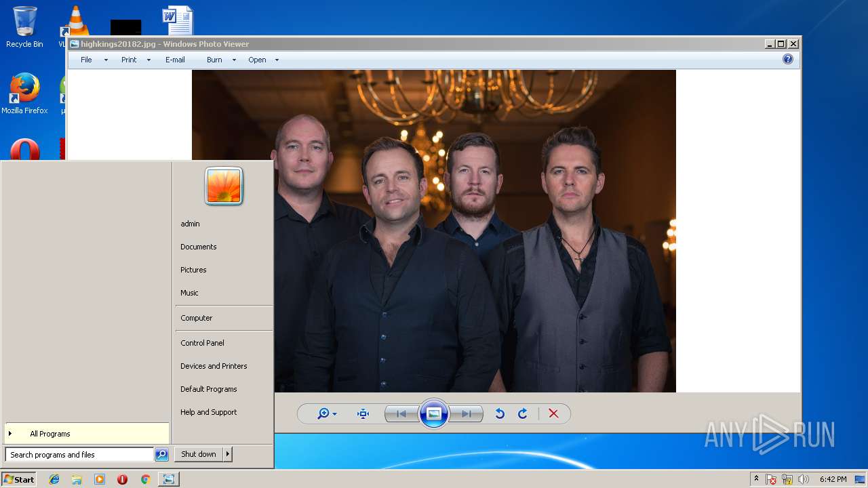
Task: Delete the photo with red X
Action: [x=553, y=413]
